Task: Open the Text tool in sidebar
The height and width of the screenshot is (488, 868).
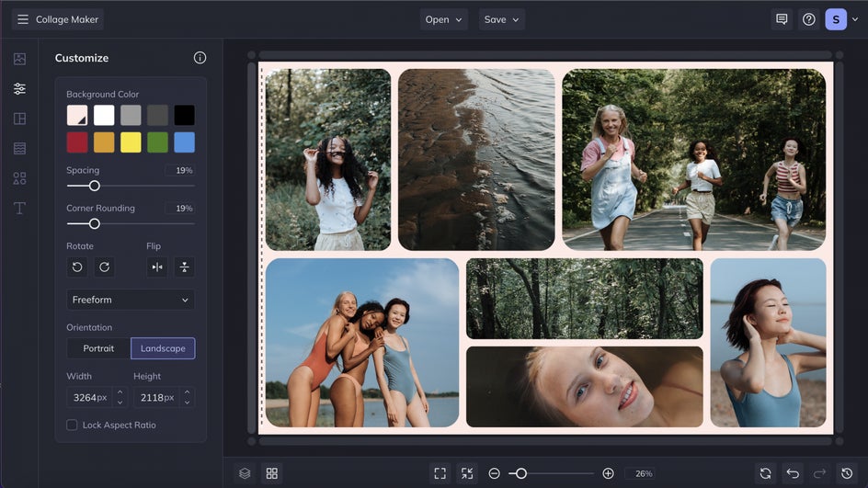Action: coord(19,208)
